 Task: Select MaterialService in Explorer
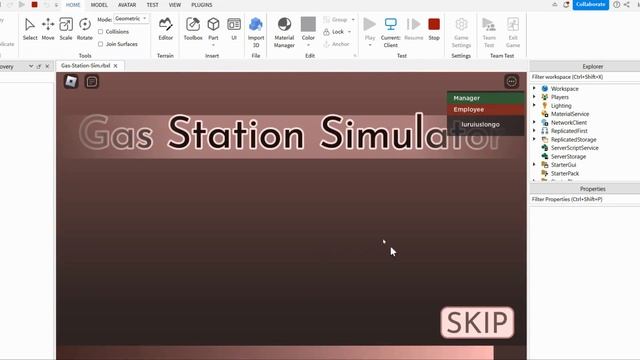pos(570,114)
